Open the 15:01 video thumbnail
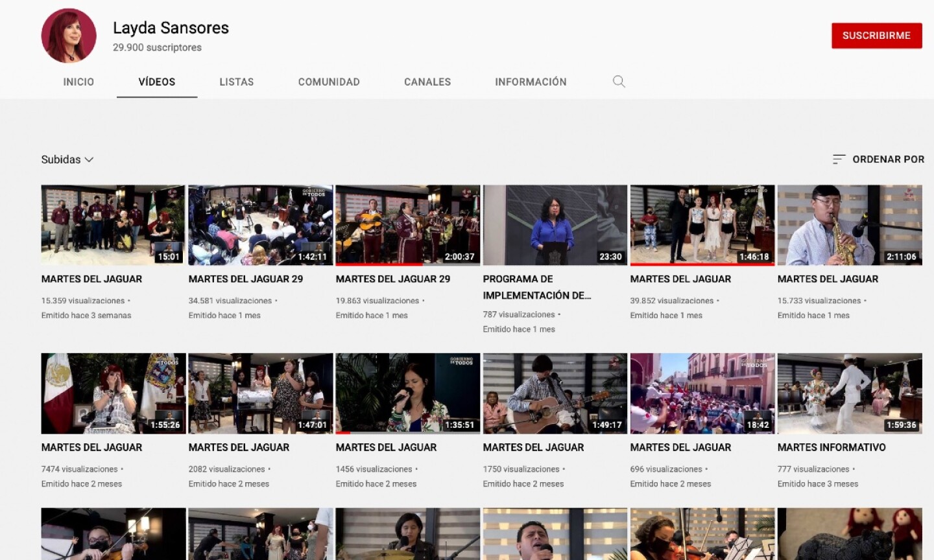The width and height of the screenshot is (934, 560). coord(113,225)
